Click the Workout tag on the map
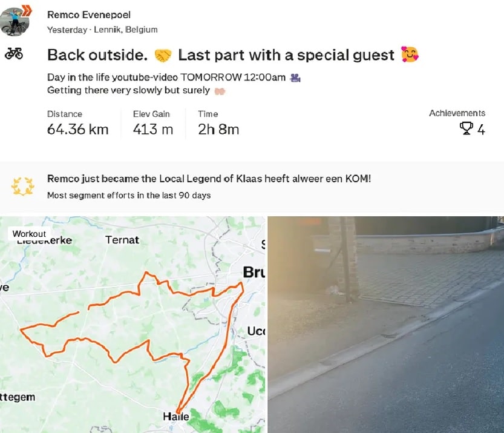The height and width of the screenshot is (433, 504). point(29,234)
